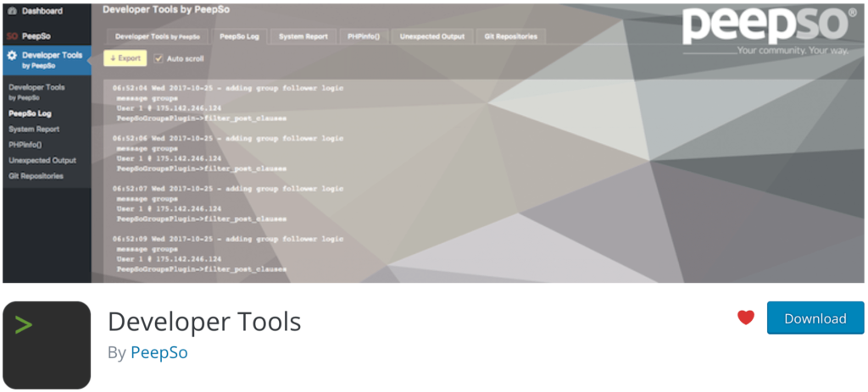
Task: Open System Report in sidebar submenu
Action: pyautogui.click(x=34, y=130)
